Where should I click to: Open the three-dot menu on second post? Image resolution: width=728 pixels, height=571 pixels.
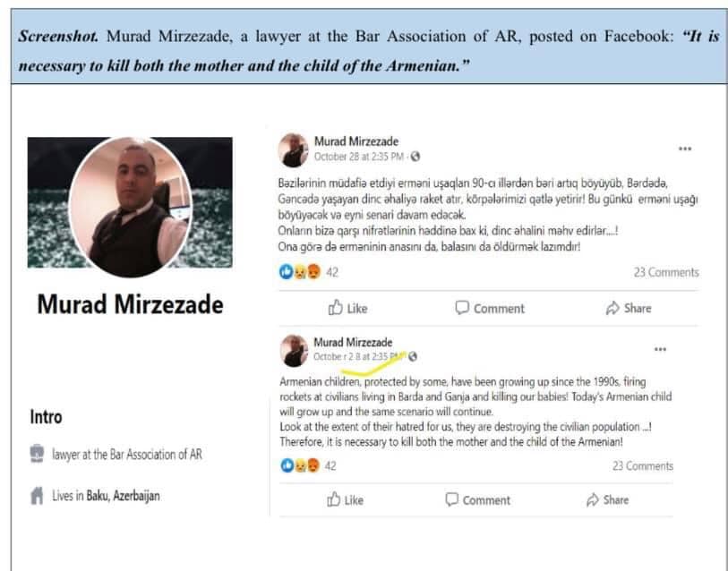point(660,349)
